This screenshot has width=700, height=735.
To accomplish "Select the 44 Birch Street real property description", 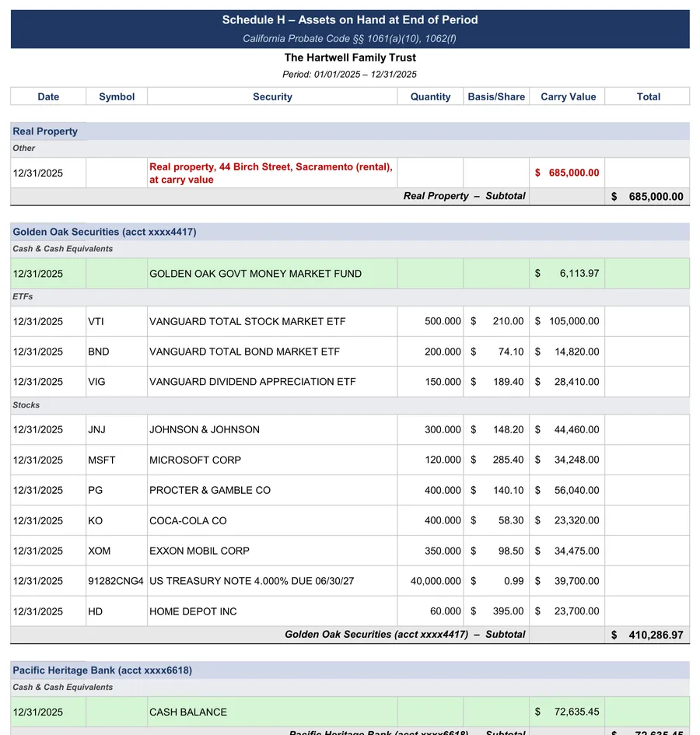I will (271, 173).
